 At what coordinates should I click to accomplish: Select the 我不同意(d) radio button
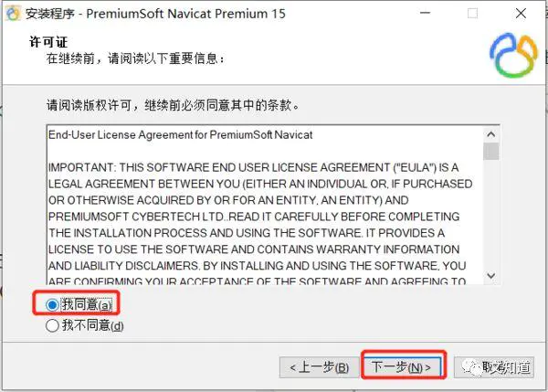coord(52,325)
